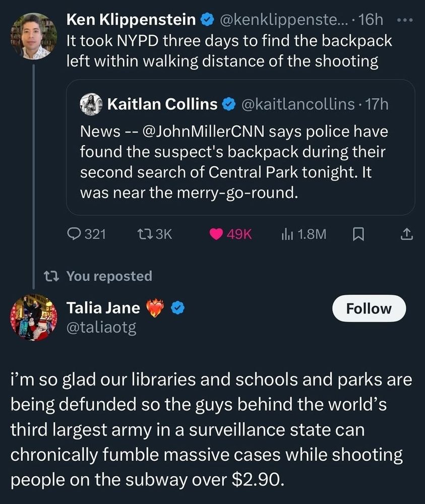Open the three-dot more options menu

point(405,21)
